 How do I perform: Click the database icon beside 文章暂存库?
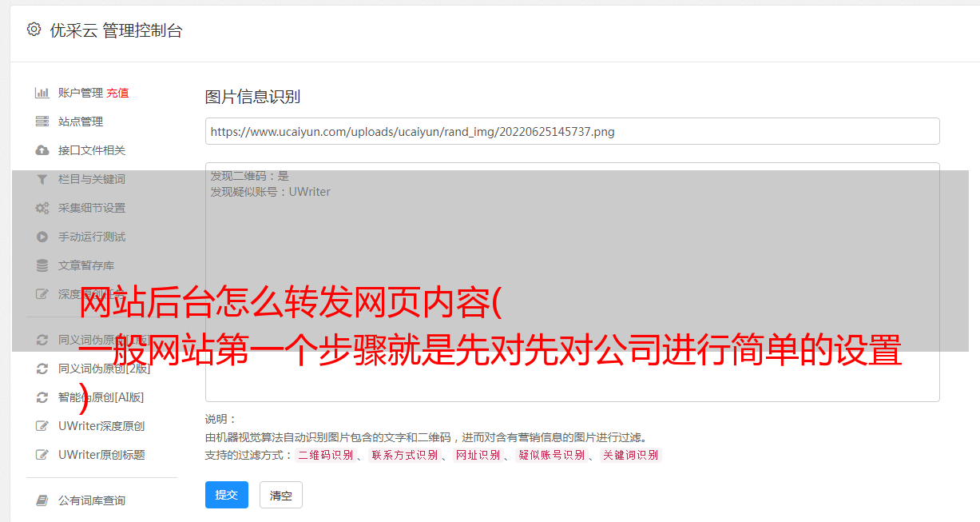tap(42, 265)
